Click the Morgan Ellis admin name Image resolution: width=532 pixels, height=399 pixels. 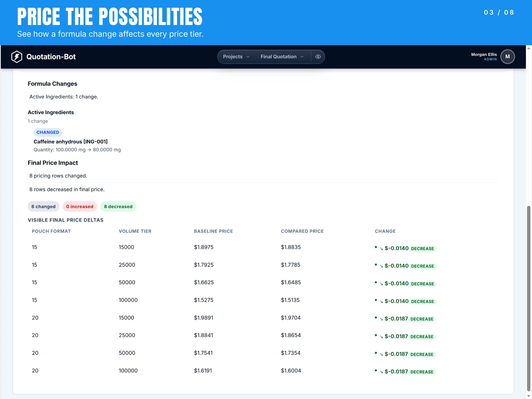point(484,55)
